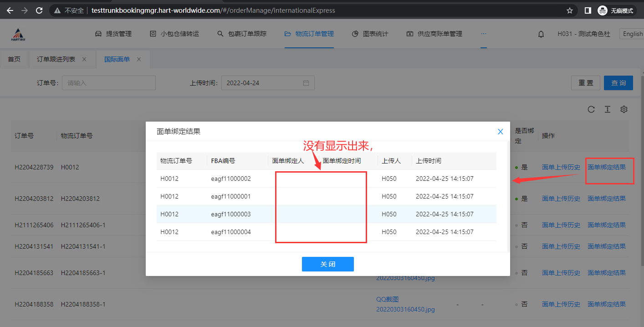This screenshot has width=644, height=327.
Task: Open 面单上传历史 for order H2204228739
Action: (x=561, y=167)
